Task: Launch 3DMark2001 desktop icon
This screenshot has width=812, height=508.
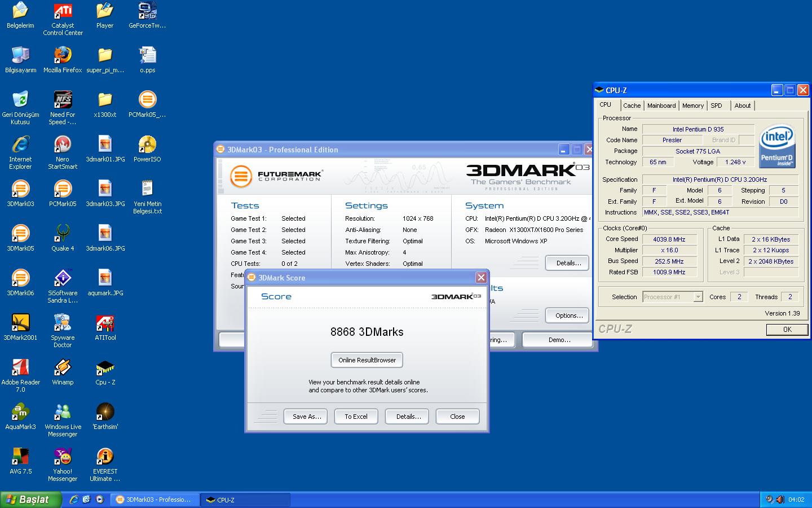Action: (20, 327)
